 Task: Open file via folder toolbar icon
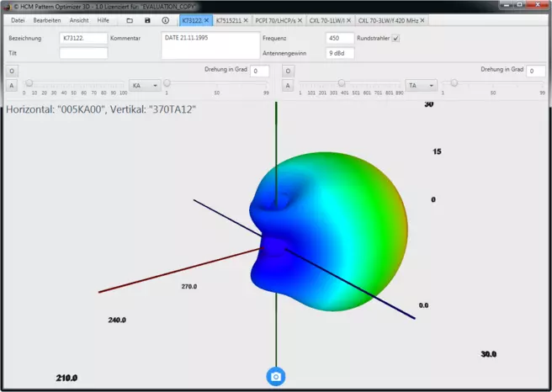(x=130, y=20)
